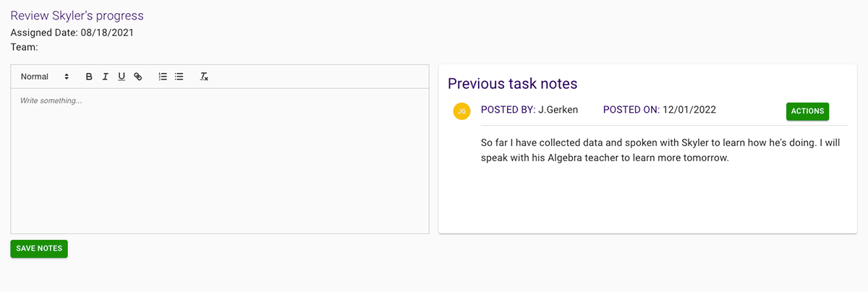This screenshot has width=868, height=292.
Task: Click the Team: label
Action: (x=24, y=47)
